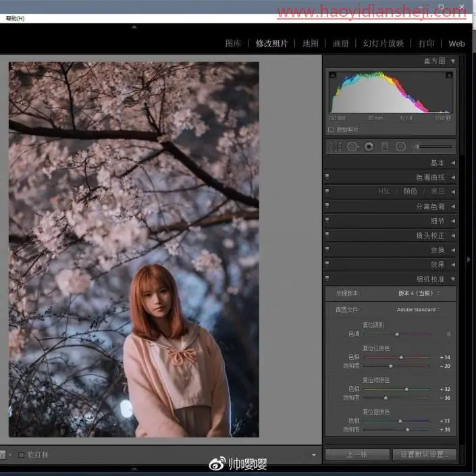Toggle the 效果 panel on/off switch
Screen dimensions: 476x476
(x=327, y=263)
